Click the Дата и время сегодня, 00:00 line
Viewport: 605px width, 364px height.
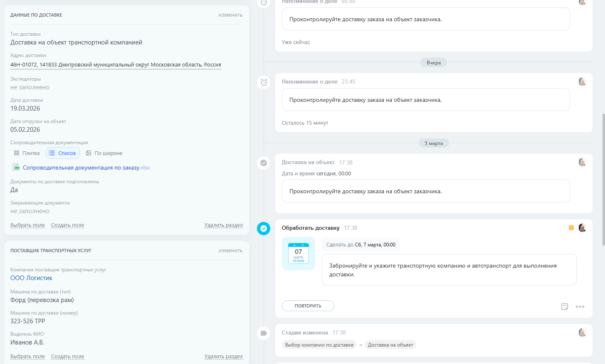[x=316, y=174]
